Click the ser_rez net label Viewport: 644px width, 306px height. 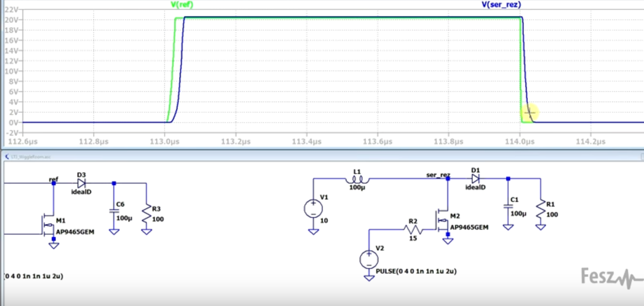point(438,174)
